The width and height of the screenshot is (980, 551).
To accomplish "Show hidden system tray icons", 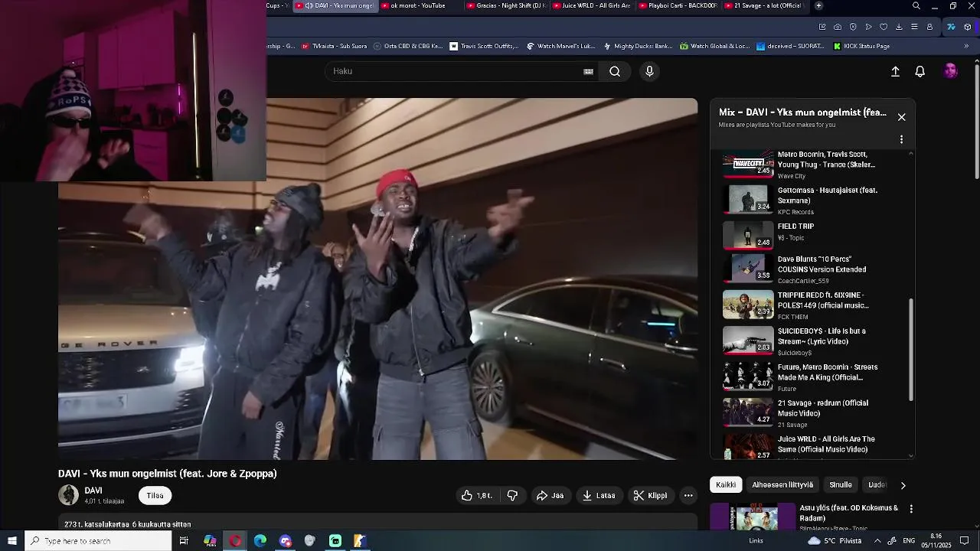I will coord(877,541).
